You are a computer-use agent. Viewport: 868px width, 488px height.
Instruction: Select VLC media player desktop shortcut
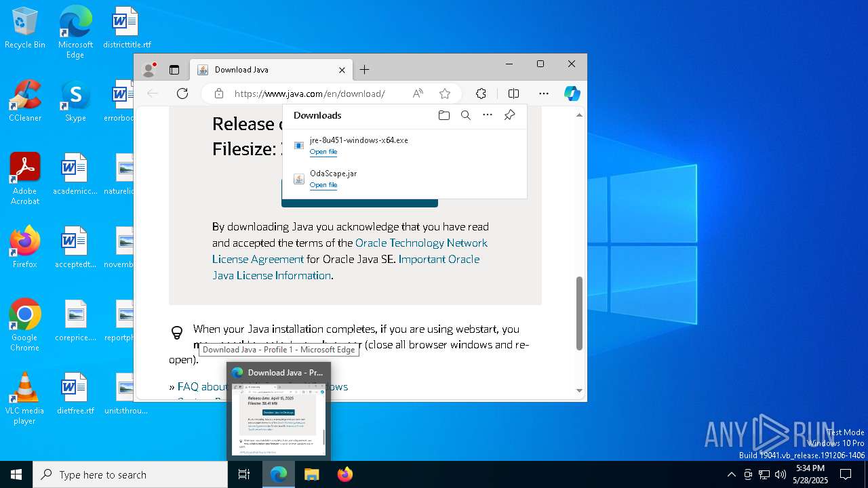[x=25, y=398]
